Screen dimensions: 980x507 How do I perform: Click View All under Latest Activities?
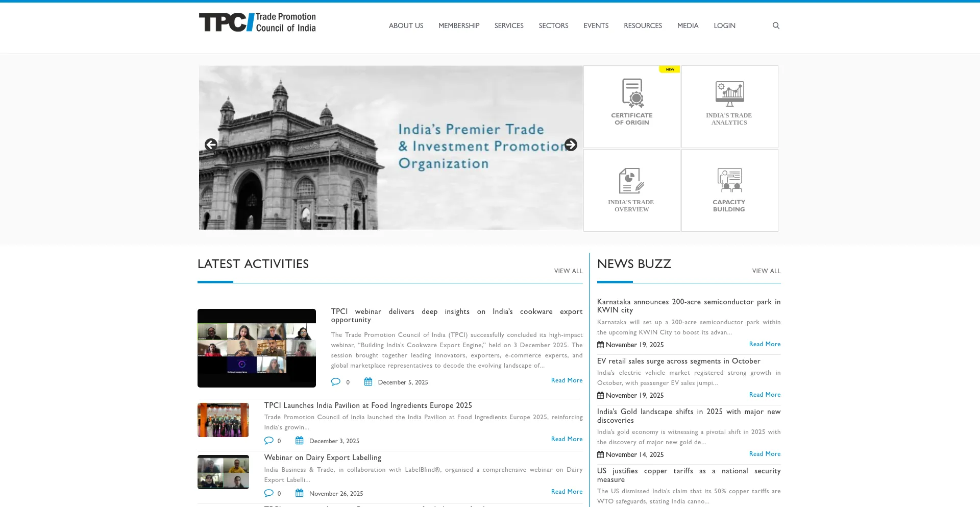(568, 271)
